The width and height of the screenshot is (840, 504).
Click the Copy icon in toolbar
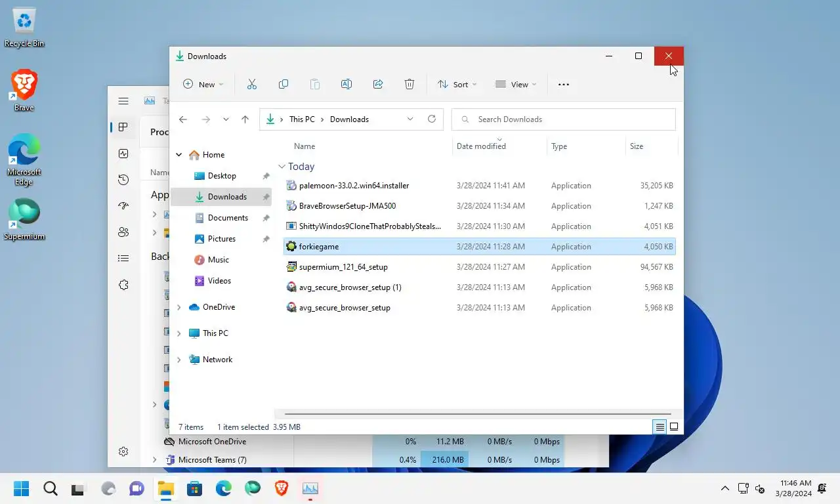coord(283,84)
